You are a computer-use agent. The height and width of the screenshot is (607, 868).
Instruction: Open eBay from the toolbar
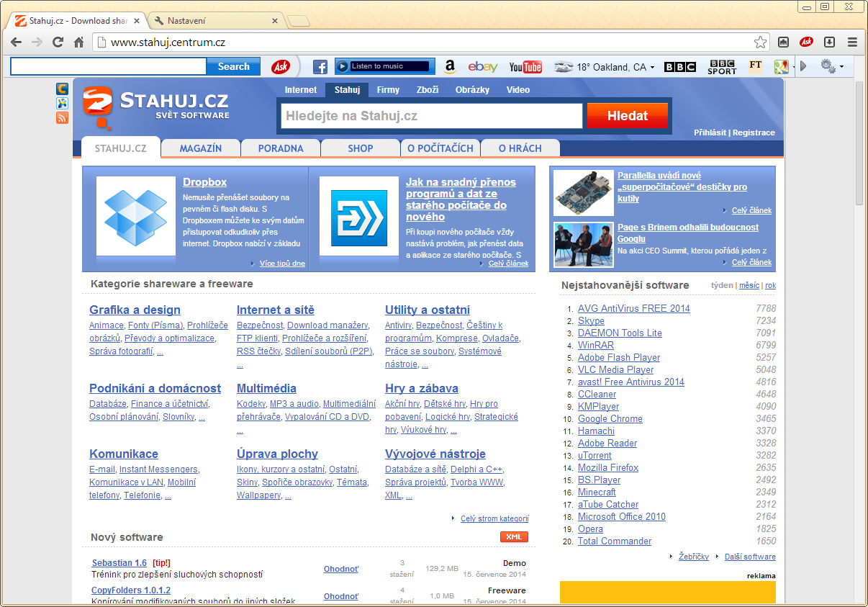[483, 67]
